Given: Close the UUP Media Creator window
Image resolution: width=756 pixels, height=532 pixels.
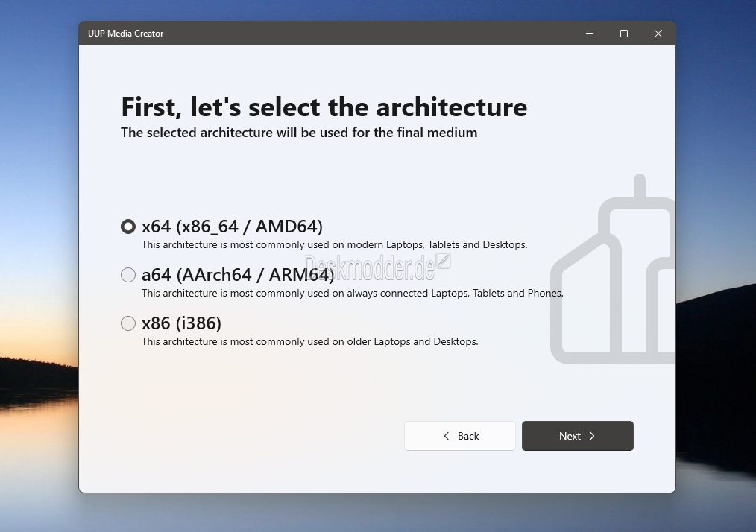Looking at the screenshot, I should click(658, 34).
